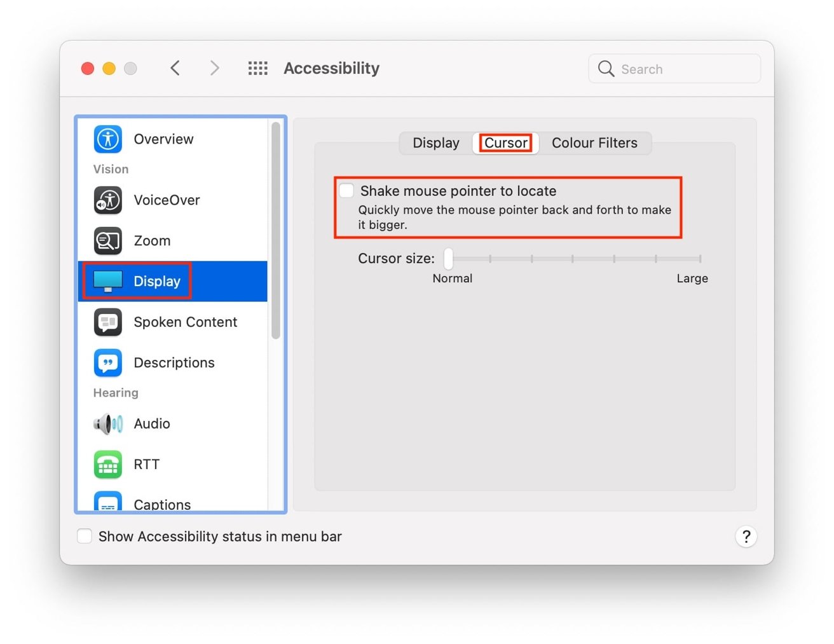Click the Overview icon at the top

107,139
